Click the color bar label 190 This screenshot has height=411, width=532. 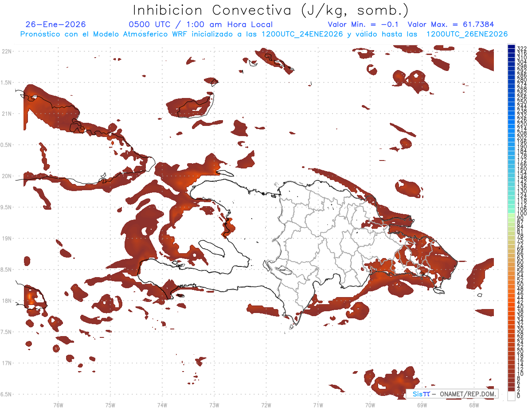coord(521,146)
